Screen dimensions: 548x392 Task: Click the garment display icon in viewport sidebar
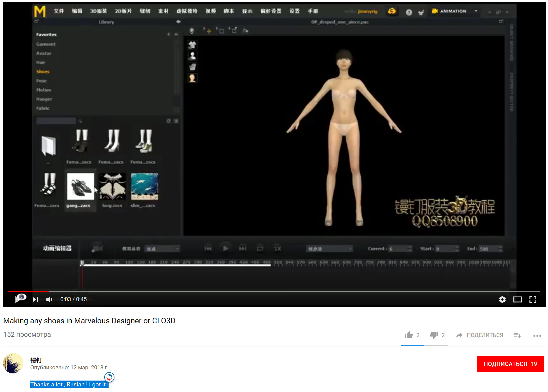click(192, 45)
